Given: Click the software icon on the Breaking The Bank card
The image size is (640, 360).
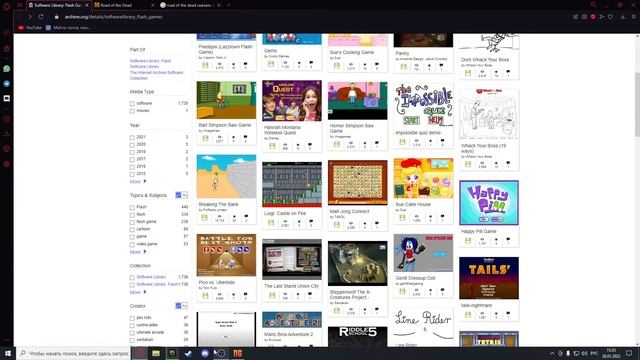Looking at the screenshot, I should click(x=205, y=218).
